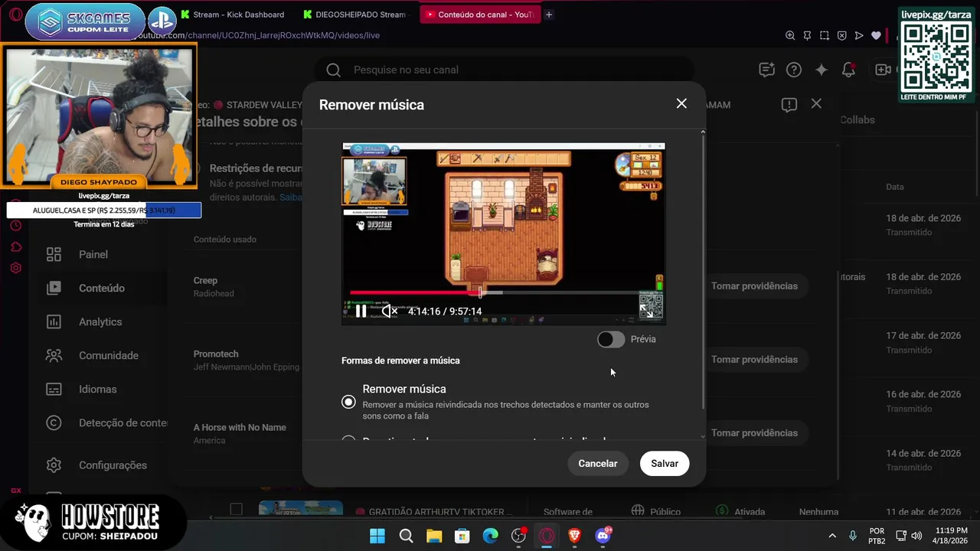Open Analytics in the sidebar
This screenshot has height=551, width=980.
click(100, 321)
